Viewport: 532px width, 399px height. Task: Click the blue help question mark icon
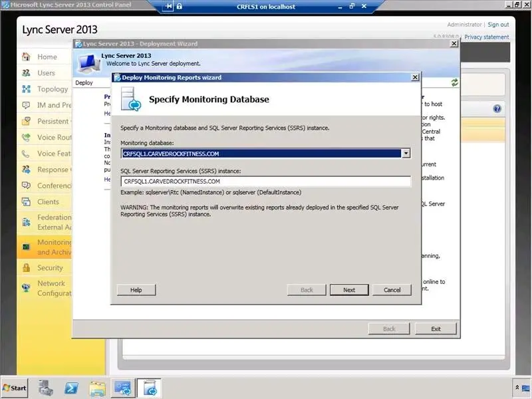coord(497,108)
